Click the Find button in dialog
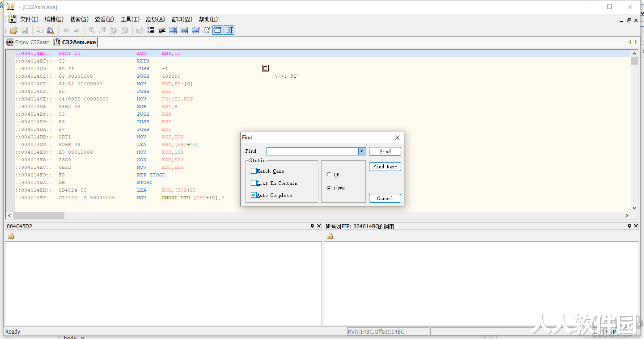The image size is (644, 339). 385,151
